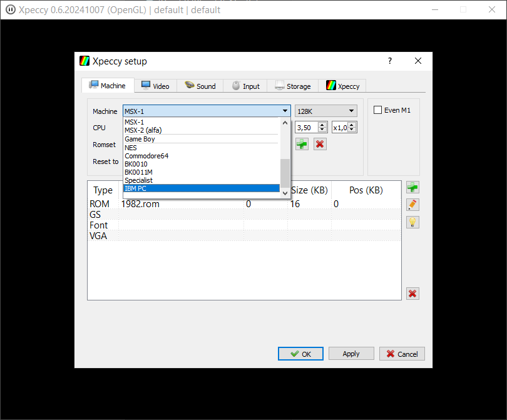The image size is (507, 420).
Task: Click the CPU frequency field showing 3,50
Action: (x=307, y=128)
